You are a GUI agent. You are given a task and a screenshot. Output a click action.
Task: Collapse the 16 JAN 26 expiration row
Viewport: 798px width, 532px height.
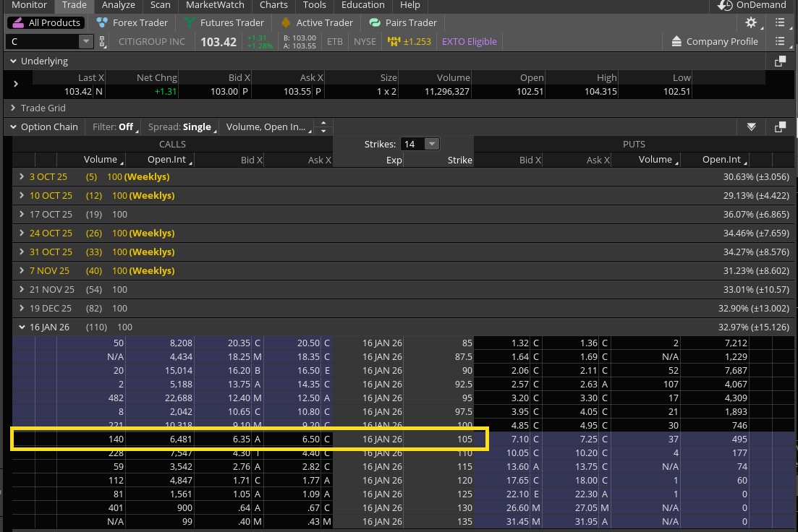22,327
